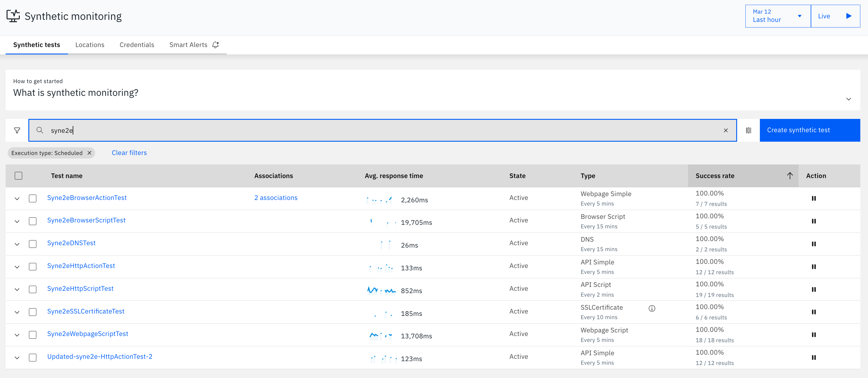Viewport: 868px width, 378px height.
Task: Pause Syne2eBrowserActionTest
Action: click(x=814, y=198)
